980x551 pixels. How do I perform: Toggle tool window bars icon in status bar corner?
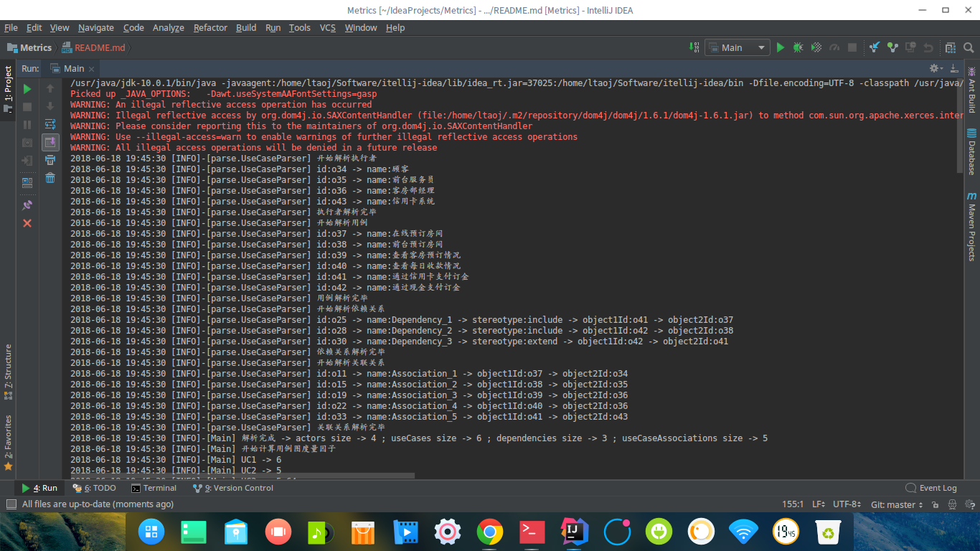coord(11,504)
